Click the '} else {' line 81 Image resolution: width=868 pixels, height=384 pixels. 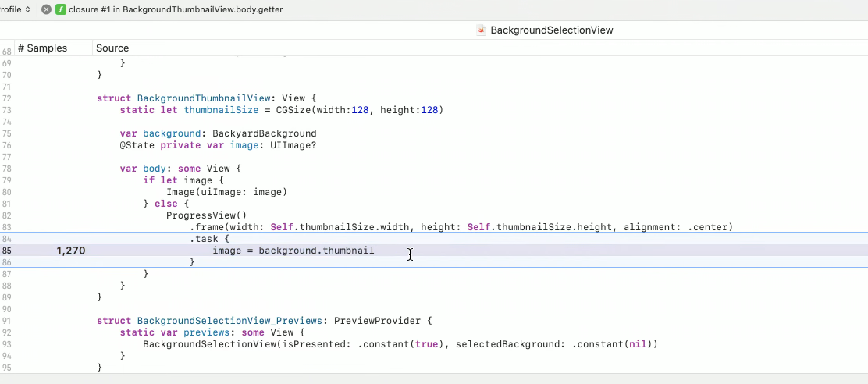pyautogui.click(x=166, y=204)
